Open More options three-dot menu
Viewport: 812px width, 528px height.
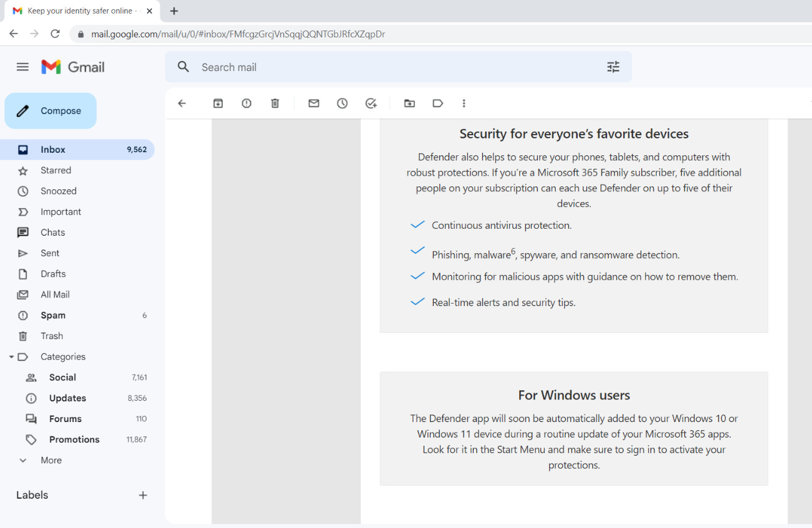464,103
